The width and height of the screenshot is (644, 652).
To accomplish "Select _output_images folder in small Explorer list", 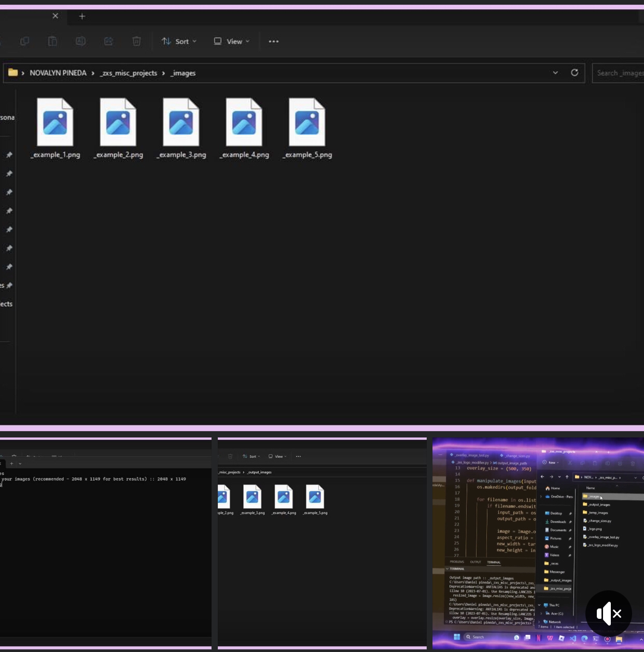I will click(597, 505).
